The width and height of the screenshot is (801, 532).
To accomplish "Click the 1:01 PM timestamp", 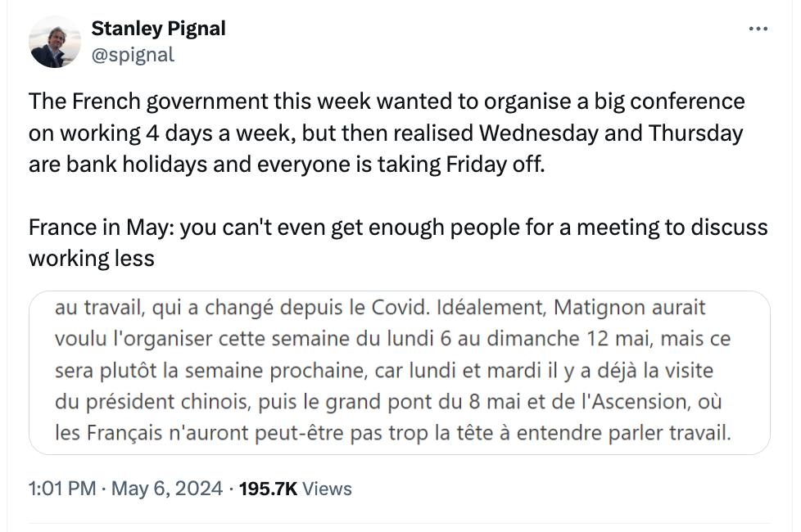I will click(x=62, y=489).
